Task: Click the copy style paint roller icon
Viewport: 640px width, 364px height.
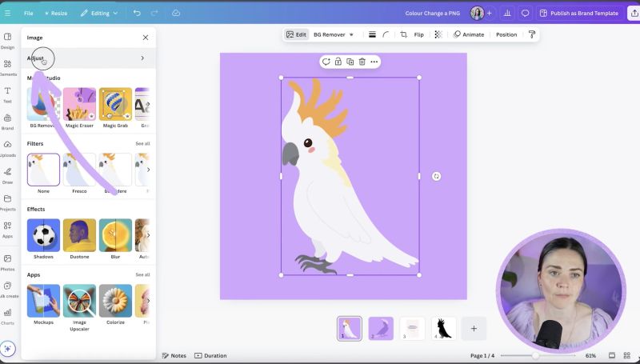Action: click(531, 34)
